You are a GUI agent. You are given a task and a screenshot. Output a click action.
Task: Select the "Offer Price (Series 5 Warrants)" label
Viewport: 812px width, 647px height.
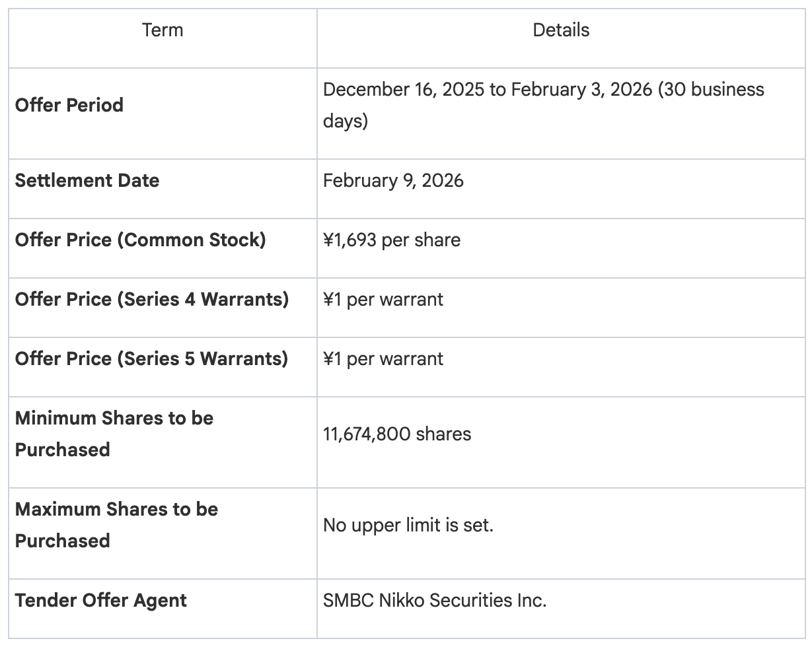point(151,359)
